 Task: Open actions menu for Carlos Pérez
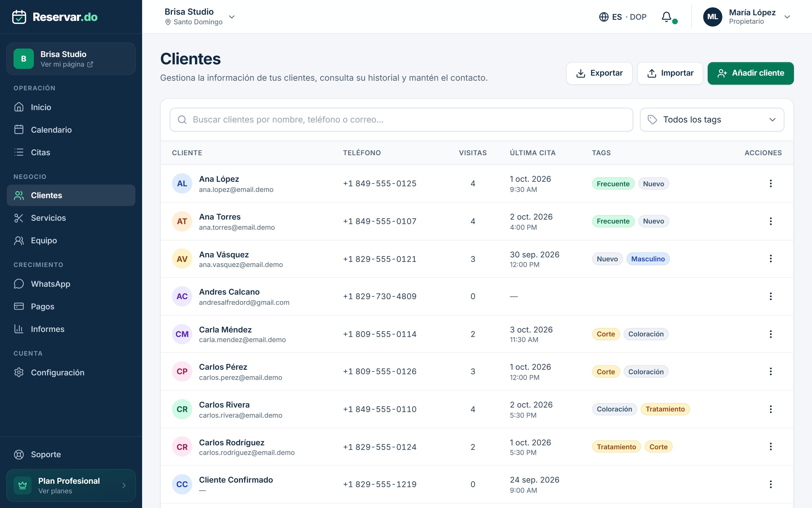click(x=770, y=371)
